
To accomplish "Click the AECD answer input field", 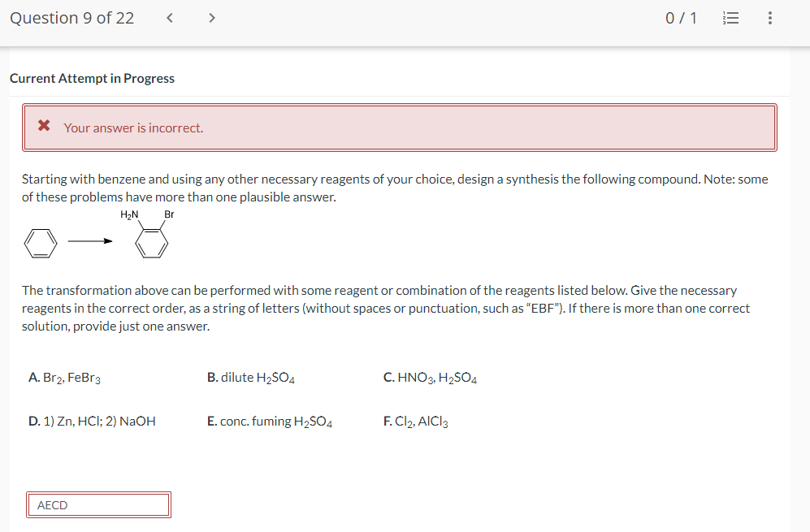I will pos(97,504).
